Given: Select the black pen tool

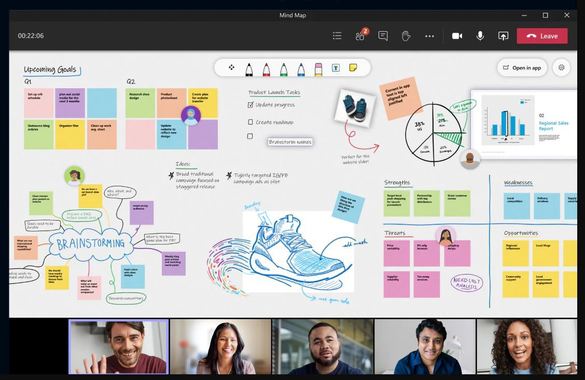Looking at the screenshot, I should pyautogui.click(x=249, y=69).
